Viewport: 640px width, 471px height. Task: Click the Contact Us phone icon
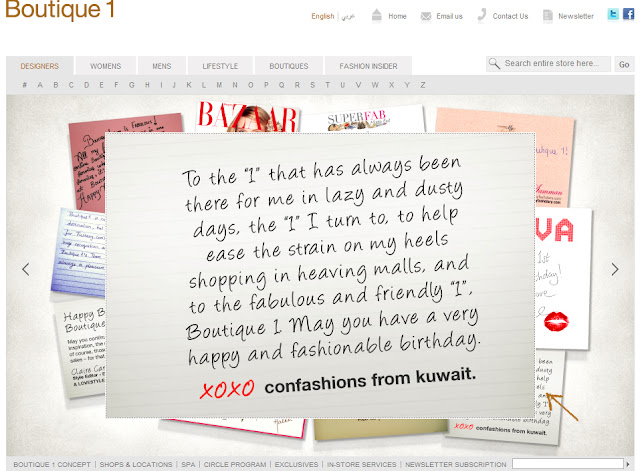click(482, 15)
